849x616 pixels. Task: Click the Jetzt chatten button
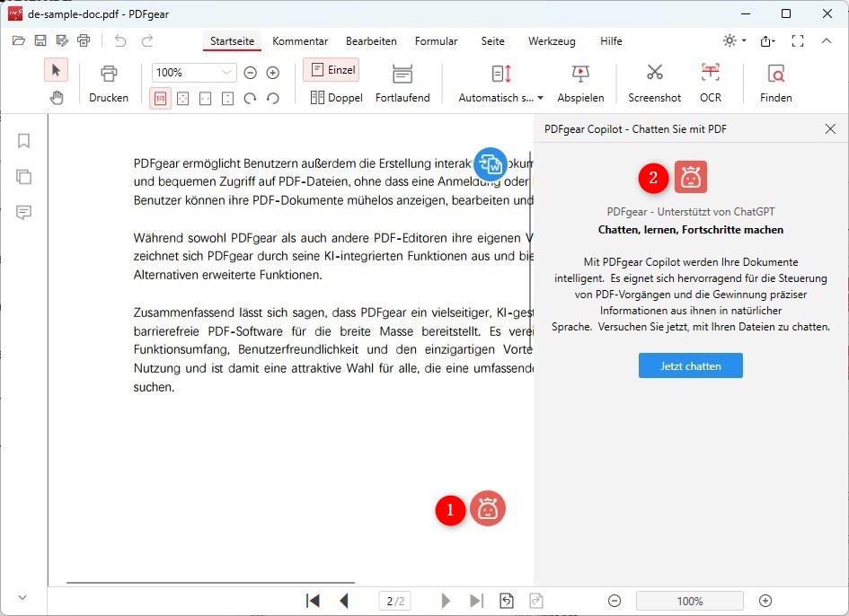click(690, 366)
